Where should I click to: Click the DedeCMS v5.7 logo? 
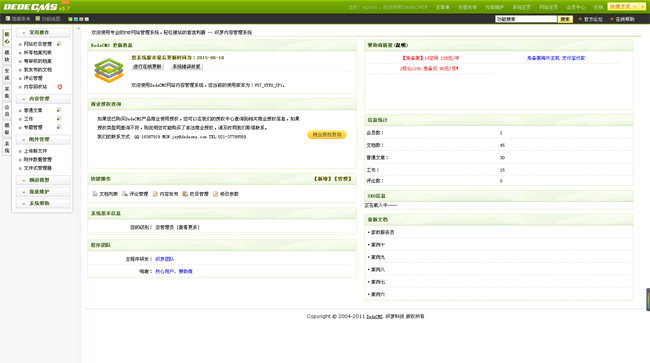pyautogui.click(x=36, y=6)
